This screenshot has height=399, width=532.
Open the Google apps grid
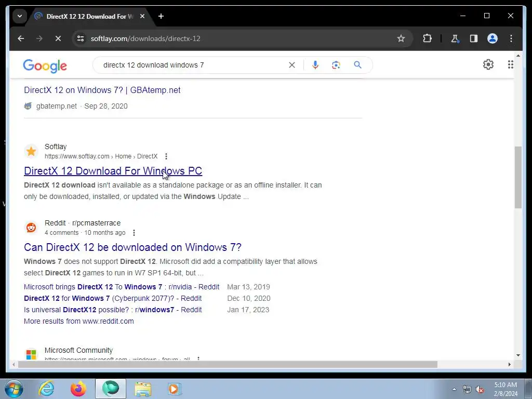click(x=510, y=64)
